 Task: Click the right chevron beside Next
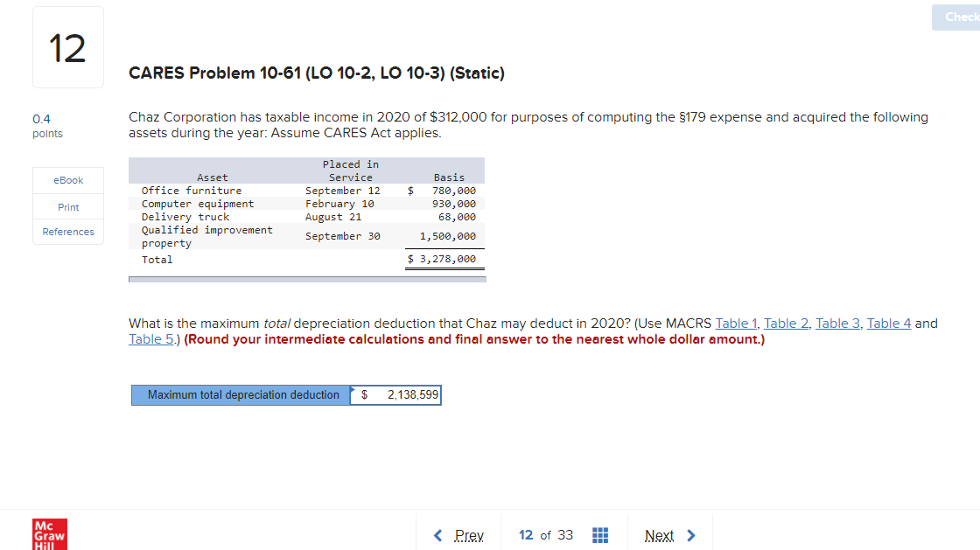pos(690,535)
